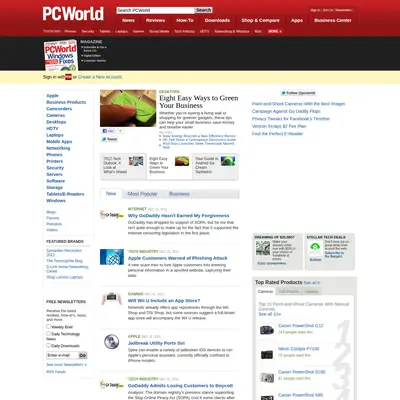
Task: Click the Follow @pcworld Twitter button
Action: coord(298,93)
